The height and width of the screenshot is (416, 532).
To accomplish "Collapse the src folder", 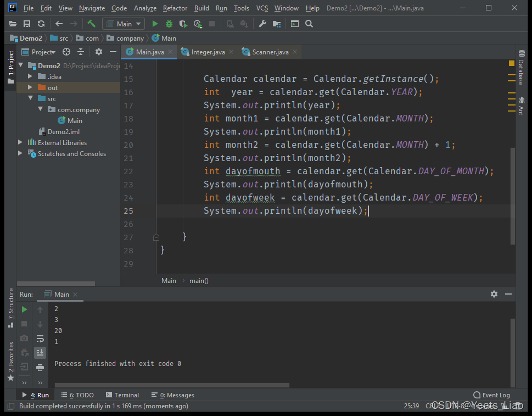I will pyautogui.click(x=31, y=98).
